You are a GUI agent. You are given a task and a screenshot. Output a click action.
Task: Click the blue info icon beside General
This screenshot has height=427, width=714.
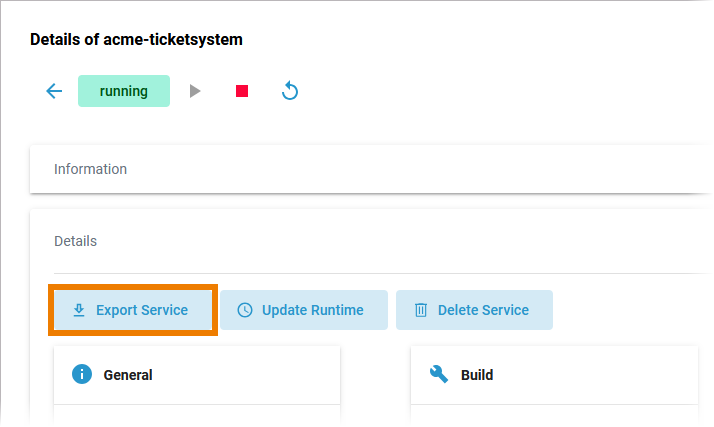[82, 374]
